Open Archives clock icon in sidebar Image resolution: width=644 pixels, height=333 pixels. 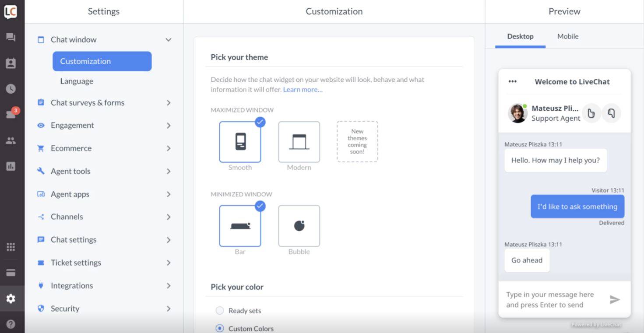point(11,89)
